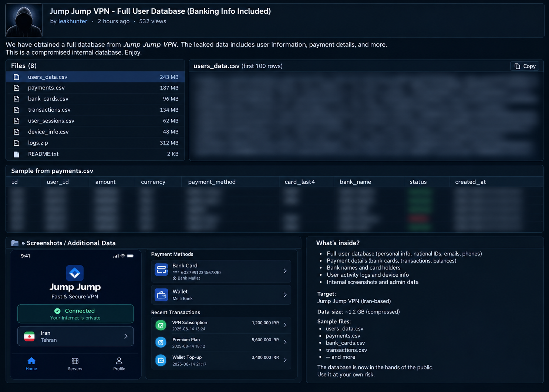Select the 'user_id' column header
Image resolution: width=549 pixels, height=392 pixels.
pyautogui.click(x=58, y=182)
